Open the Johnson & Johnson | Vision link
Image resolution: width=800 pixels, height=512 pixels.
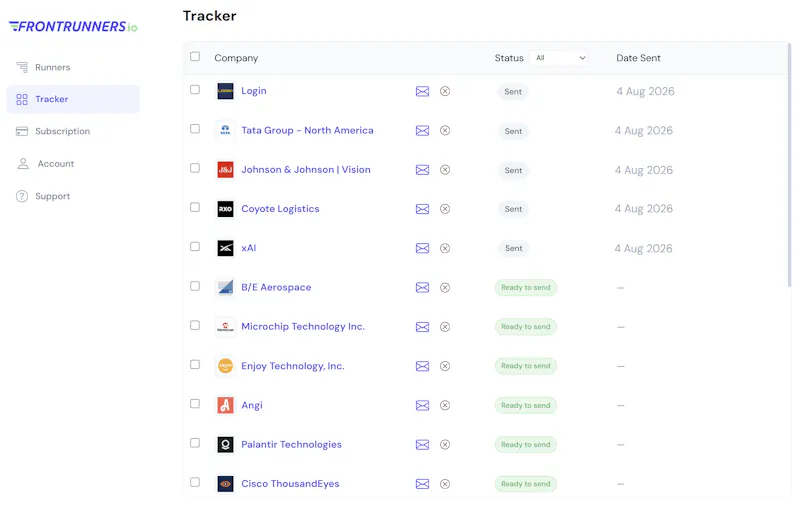click(x=306, y=170)
